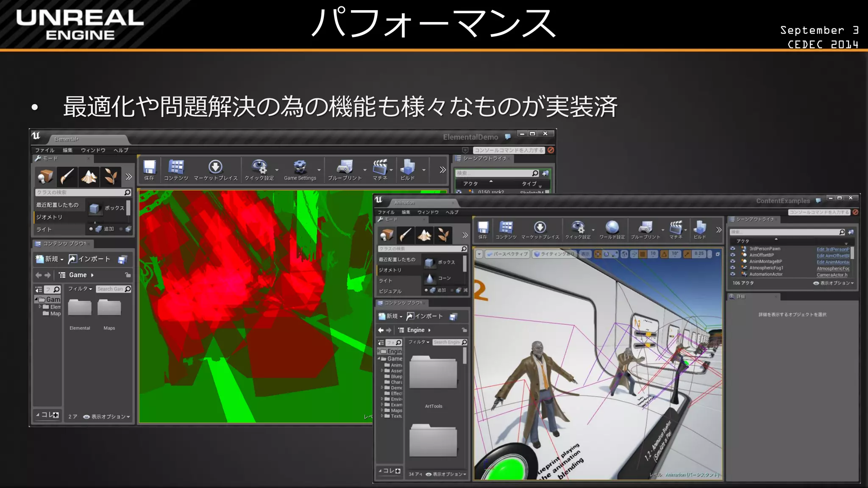Toggle visibility eye for AutomationActor
Image resolution: width=868 pixels, height=488 pixels.
pyautogui.click(x=733, y=274)
